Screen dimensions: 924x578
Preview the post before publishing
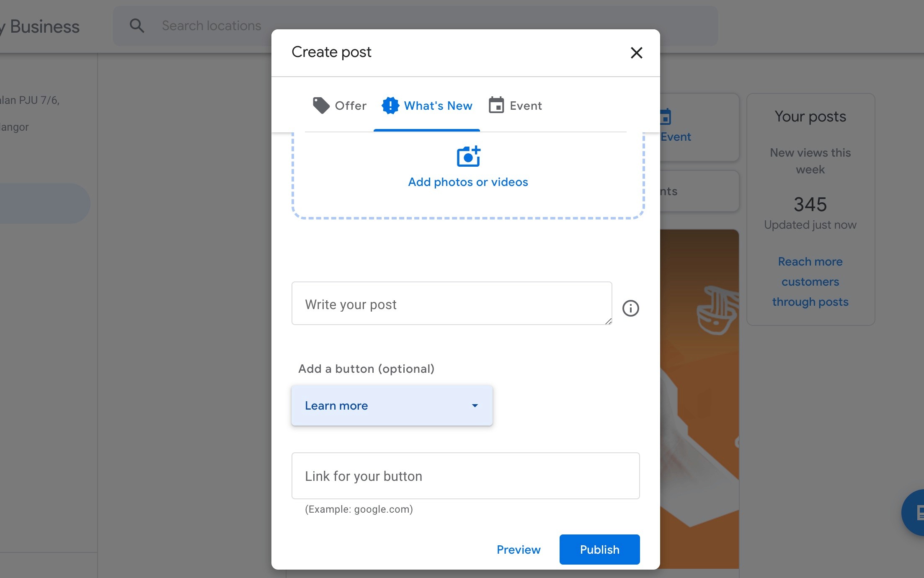[x=519, y=550]
